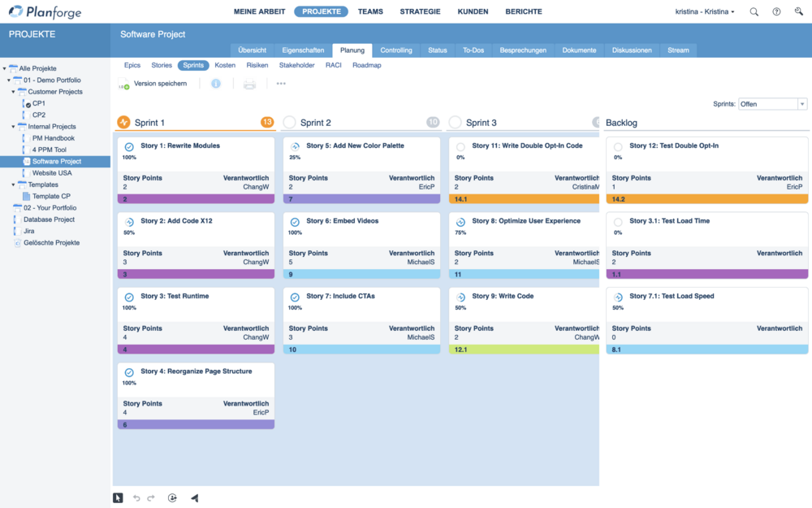Click the paper plane send icon
The image size is (812, 508).
pos(194,497)
